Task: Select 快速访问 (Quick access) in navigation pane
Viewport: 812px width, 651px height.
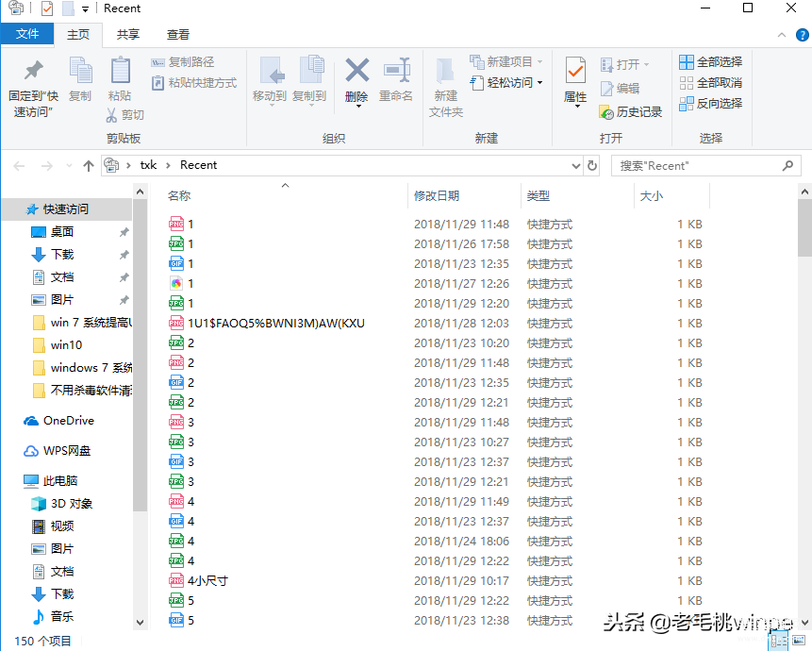Action: point(66,209)
